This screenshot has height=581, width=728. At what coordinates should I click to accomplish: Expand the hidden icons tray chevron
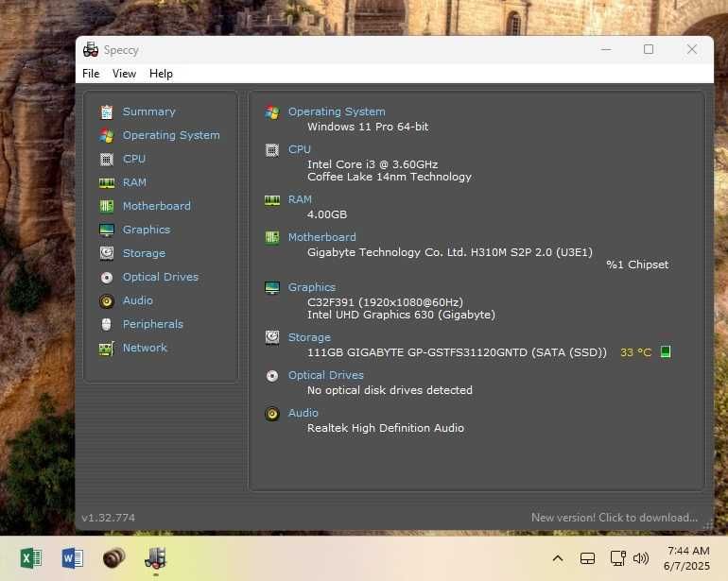coord(558,558)
